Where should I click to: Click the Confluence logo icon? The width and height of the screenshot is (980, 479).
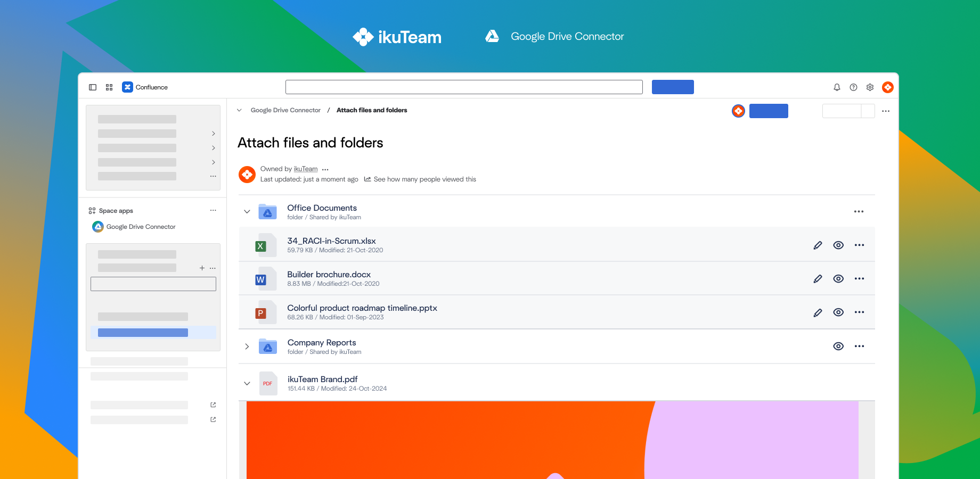(127, 87)
